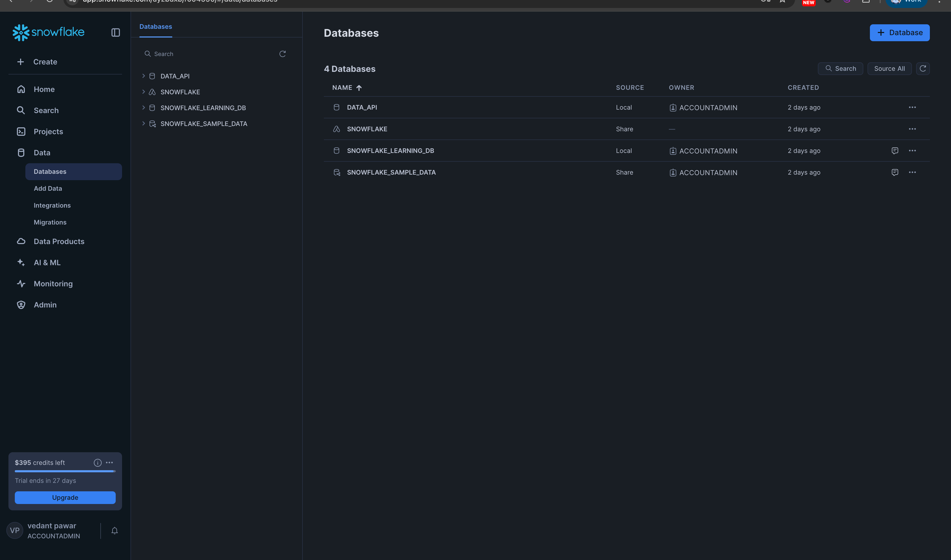This screenshot has height=560, width=951.
Task: Click the Data Products cloud icon
Action: tap(21, 241)
